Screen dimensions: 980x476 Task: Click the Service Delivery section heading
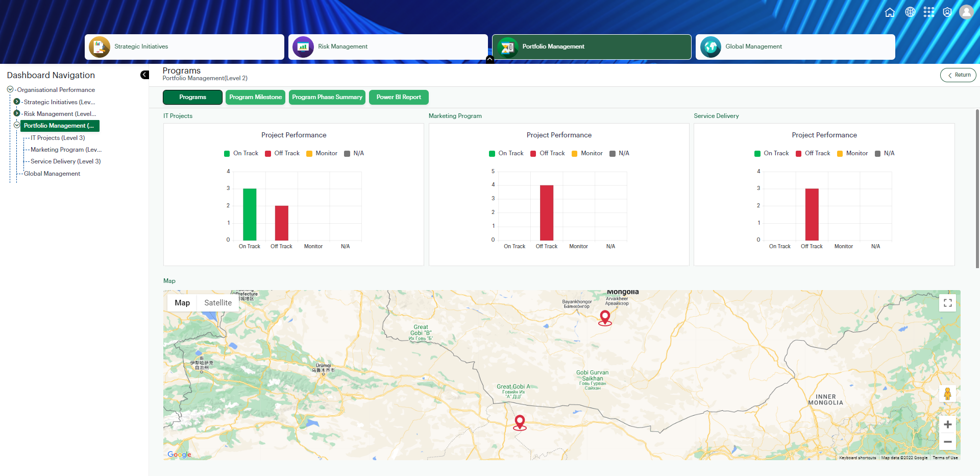pos(716,116)
